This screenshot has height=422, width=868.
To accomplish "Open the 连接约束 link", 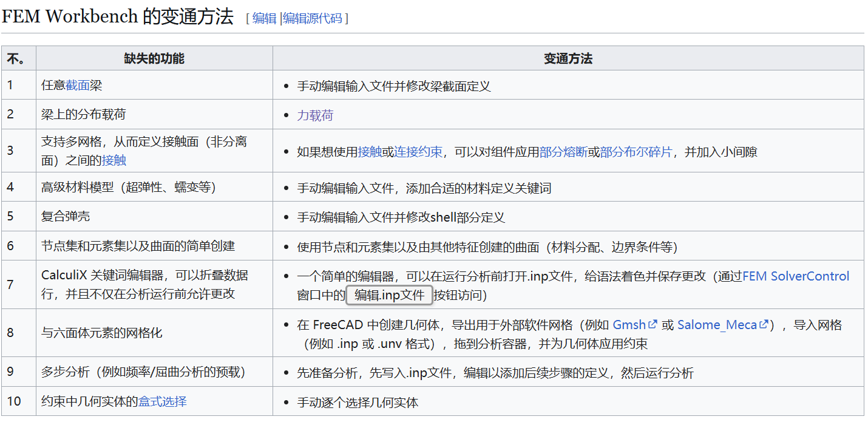I will pyautogui.click(x=418, y=152).
